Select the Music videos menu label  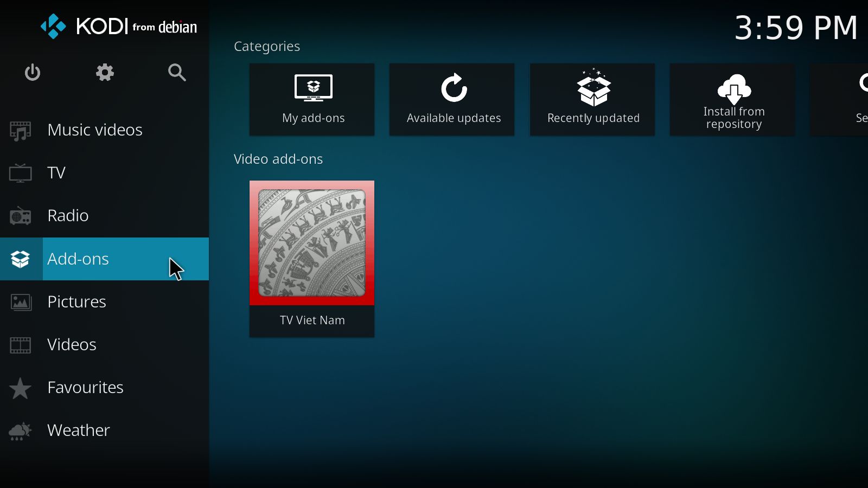[x=95, y=130]
